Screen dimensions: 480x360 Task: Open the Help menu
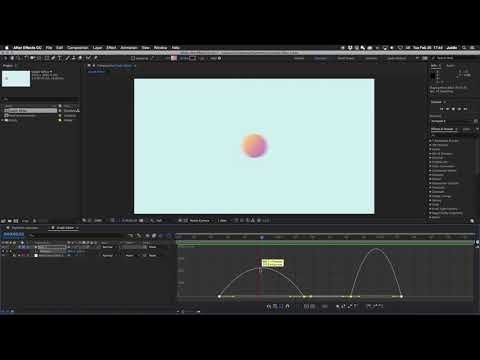pos(176,48)
